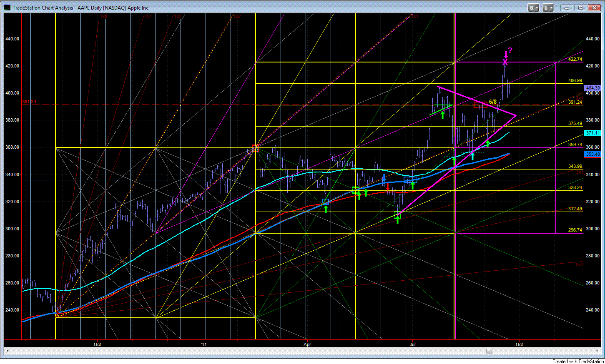Open the I dropdown in the title bar
The width and height of the screenshot is (605, 364).
click(x=548, y=7)
